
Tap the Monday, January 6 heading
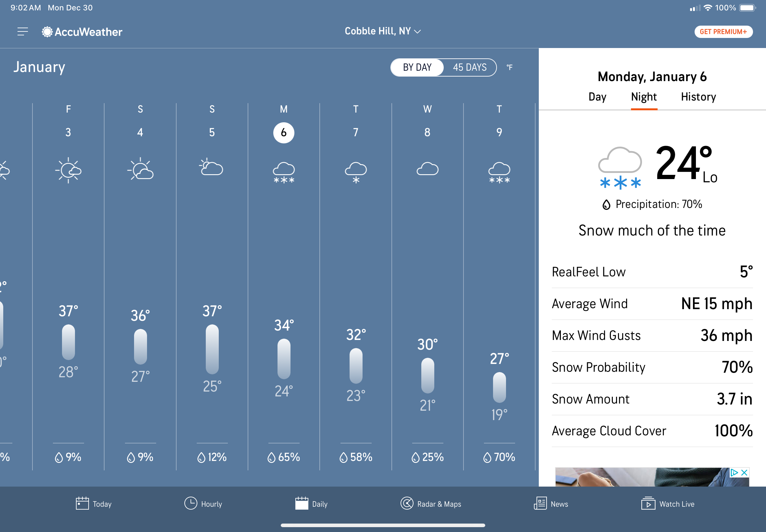coord(652,77)
